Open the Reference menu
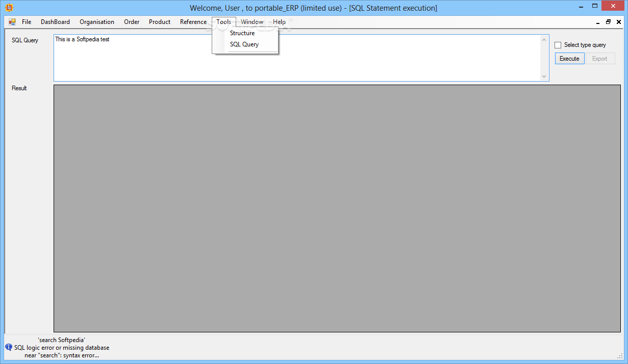The image size is (628, 364). (x=193, y=22)
